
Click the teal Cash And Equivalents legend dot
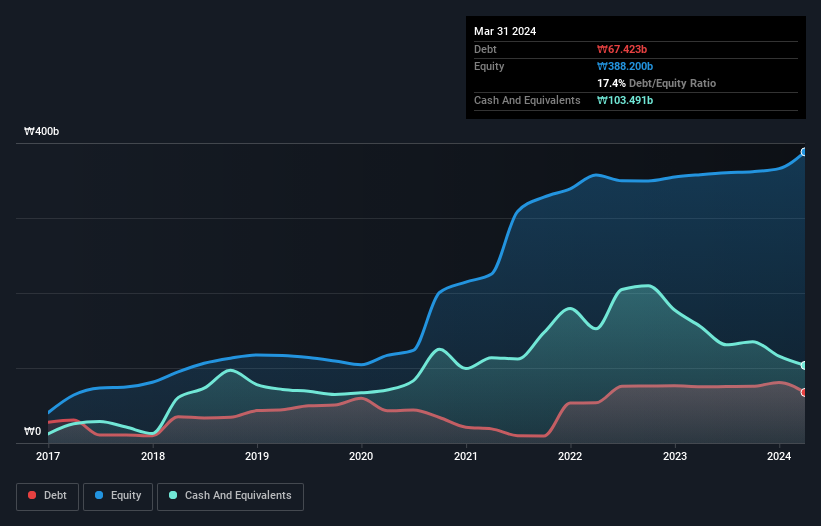(x=173, y=495)
